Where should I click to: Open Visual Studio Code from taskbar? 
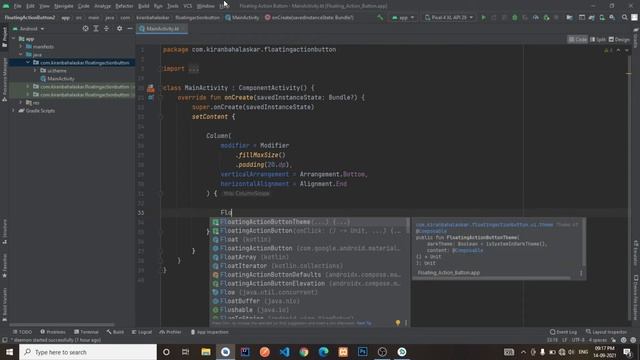[x=284, y=352]
